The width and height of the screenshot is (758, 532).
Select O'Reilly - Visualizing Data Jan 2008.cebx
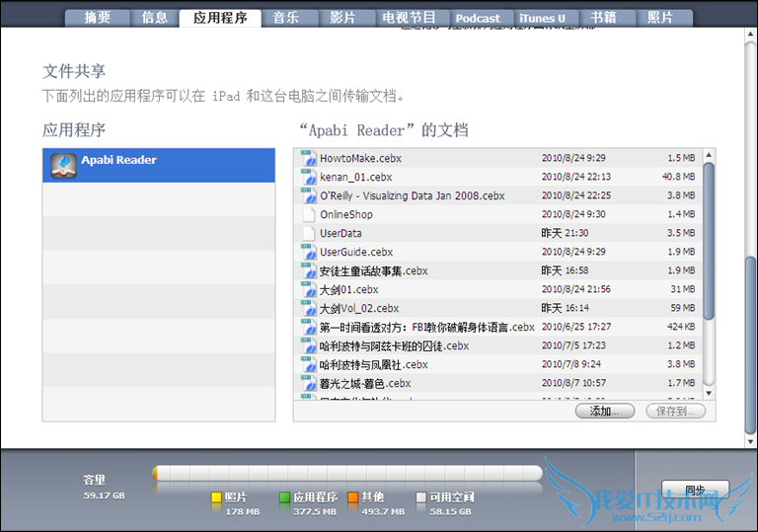413,195
